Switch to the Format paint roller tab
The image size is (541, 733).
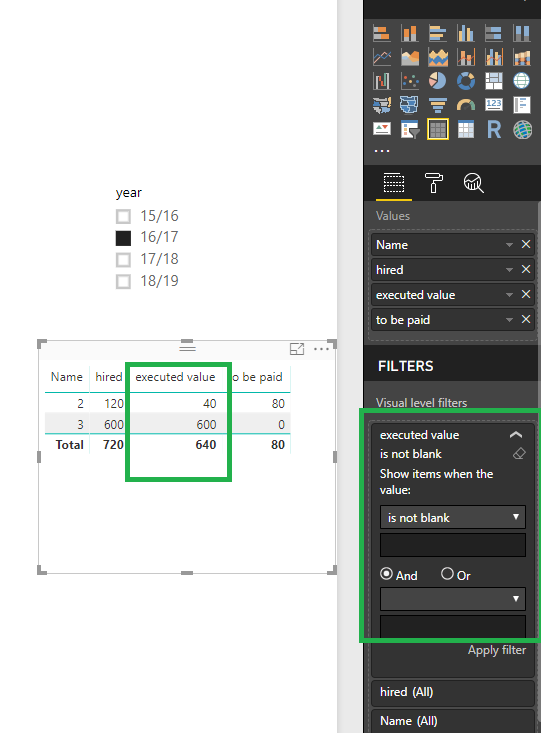point(433,183)
